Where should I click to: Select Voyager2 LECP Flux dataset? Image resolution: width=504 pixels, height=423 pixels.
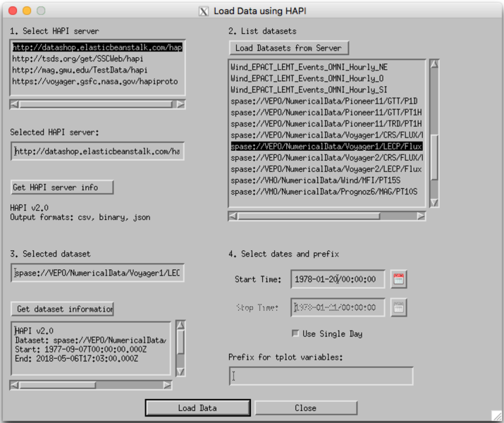click(326, 168)
